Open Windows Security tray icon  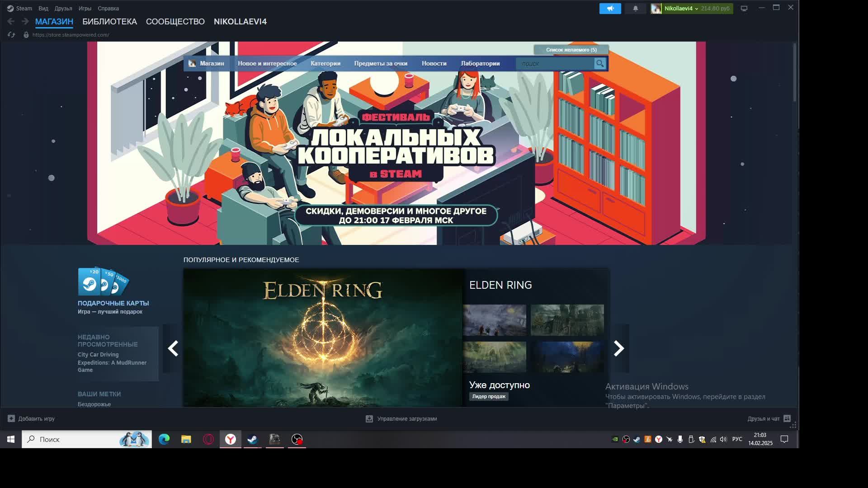pyautogui.click(x=702, y=439)
